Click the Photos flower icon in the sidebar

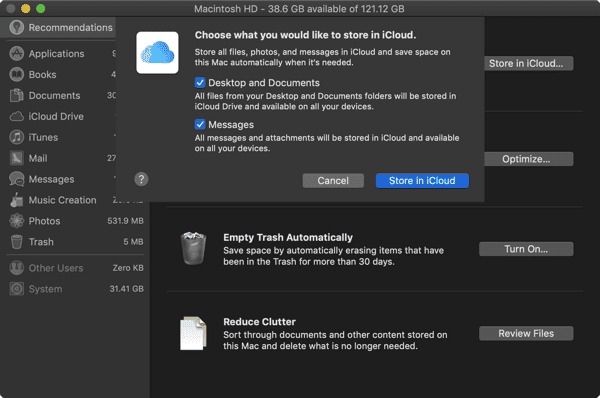coord(16,221)
